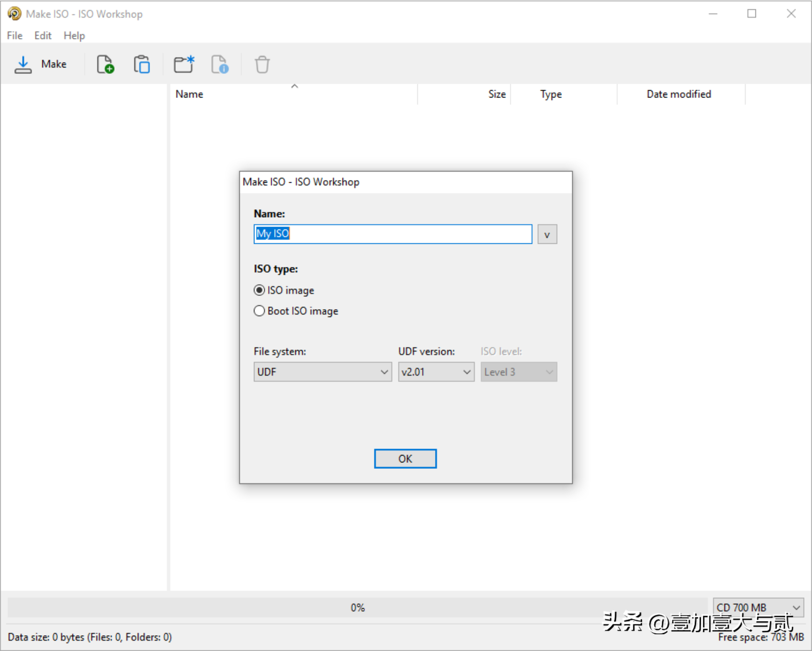
Task: Click the 0% progress bar
Action: (x=358, y=608)
